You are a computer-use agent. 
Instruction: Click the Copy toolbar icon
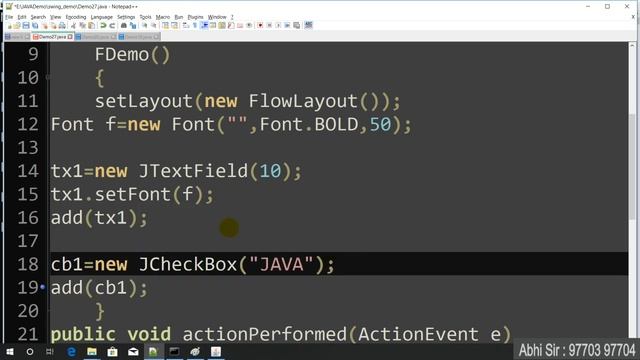tap(82, 25)
